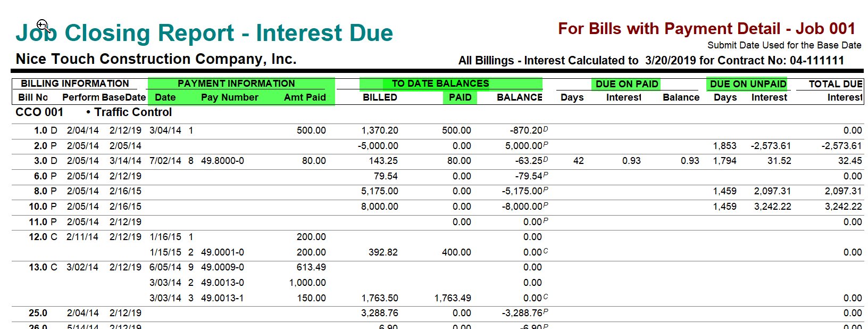Select the BILLING INFORMATION header
The width and height of the screenshot is (868, 329).
click(x=75, y=84)
